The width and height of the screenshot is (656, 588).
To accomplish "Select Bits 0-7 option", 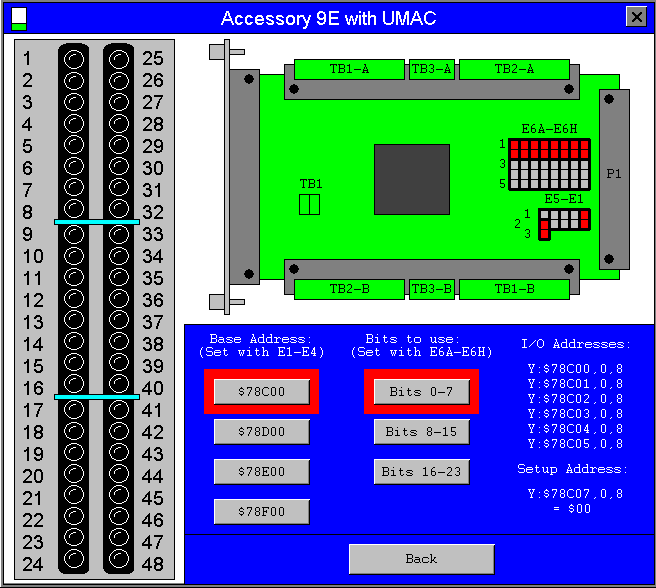I will point(421,392).
